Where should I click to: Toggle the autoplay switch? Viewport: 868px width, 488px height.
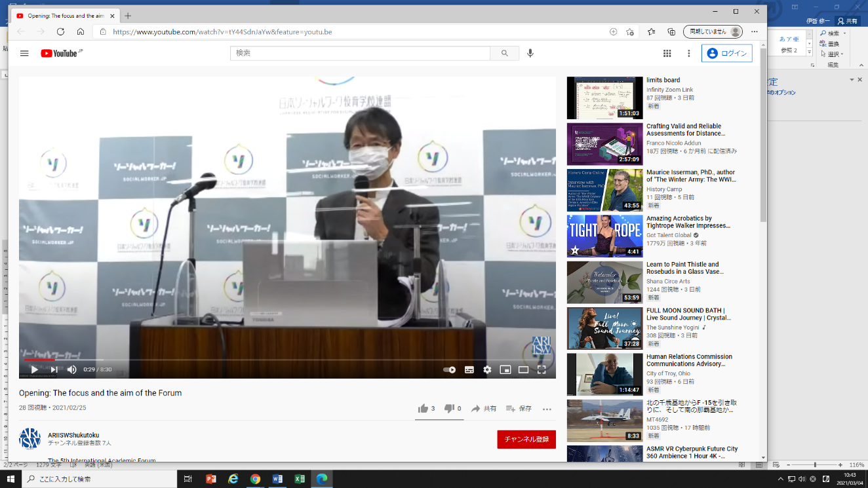point(449,369)
